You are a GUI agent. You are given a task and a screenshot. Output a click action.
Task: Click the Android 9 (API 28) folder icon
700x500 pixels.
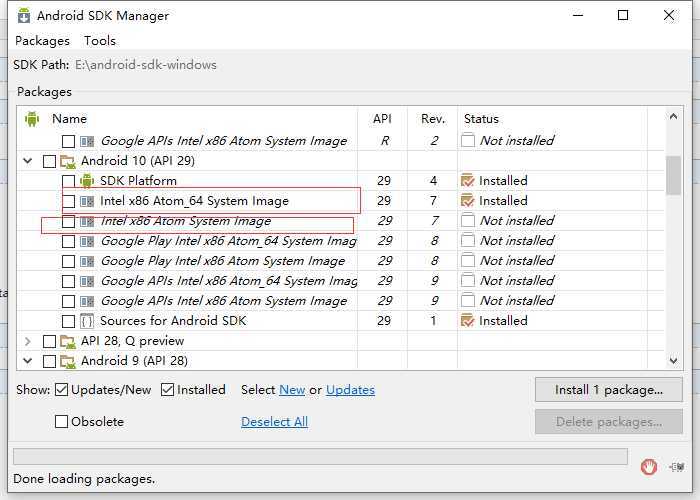tap(68, 361)
